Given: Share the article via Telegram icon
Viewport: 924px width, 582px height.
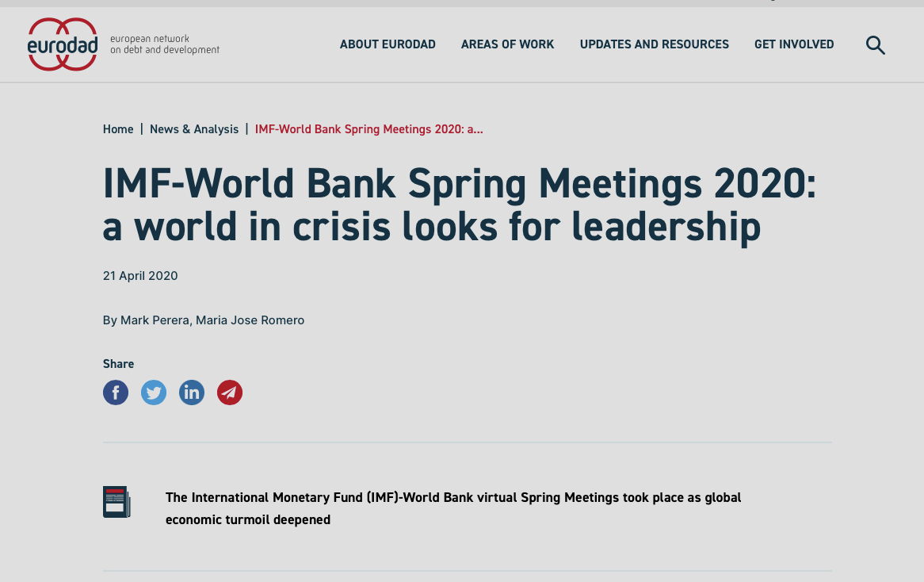Looking at the screenshot, I should click(x=230, y=392).
